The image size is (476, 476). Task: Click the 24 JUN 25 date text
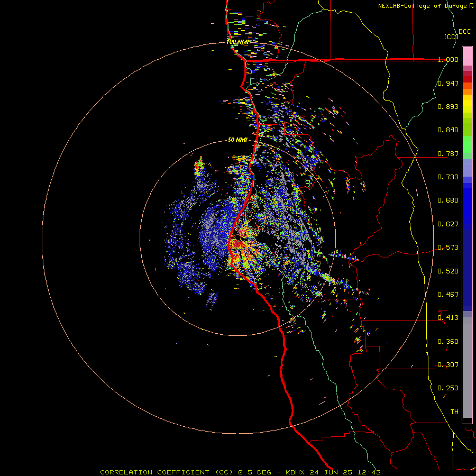[x=331, y=472]
